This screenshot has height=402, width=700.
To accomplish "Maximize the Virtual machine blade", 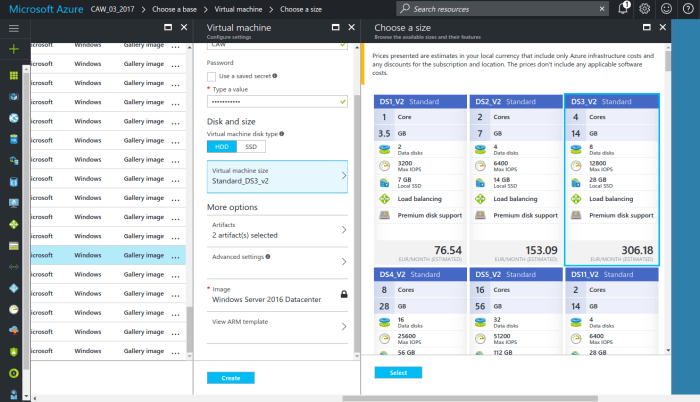I will click(x=336, y=27).
